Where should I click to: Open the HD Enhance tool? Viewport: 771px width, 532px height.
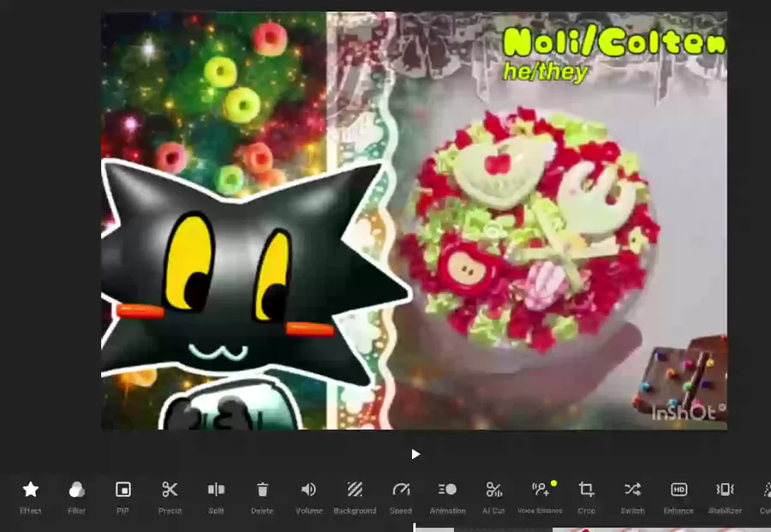tap(678, 497)
